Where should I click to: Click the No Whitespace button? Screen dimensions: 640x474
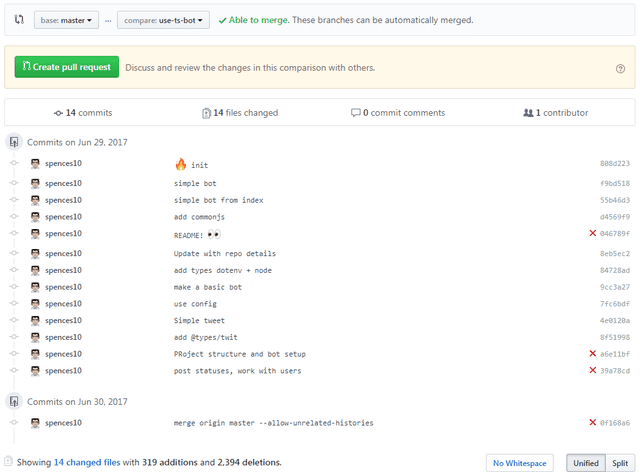(x=520, y=463)
